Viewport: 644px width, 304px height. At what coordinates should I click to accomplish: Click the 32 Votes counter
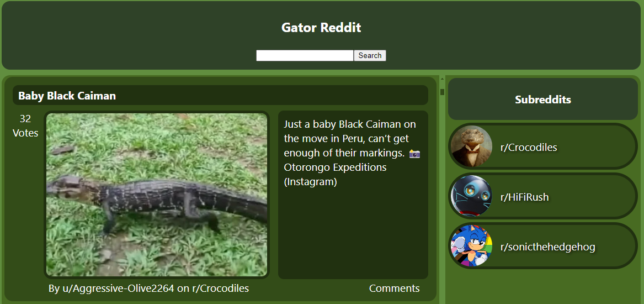25,126
